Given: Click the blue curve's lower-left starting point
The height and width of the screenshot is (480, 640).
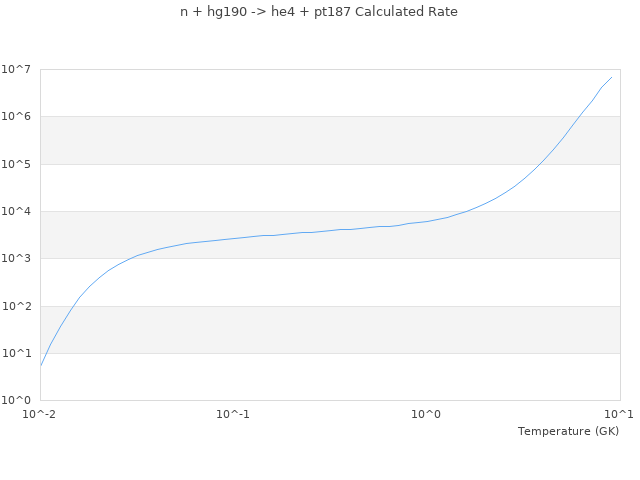Looking at the screenshot, I should pyautogui.click(x=41, y=365).
